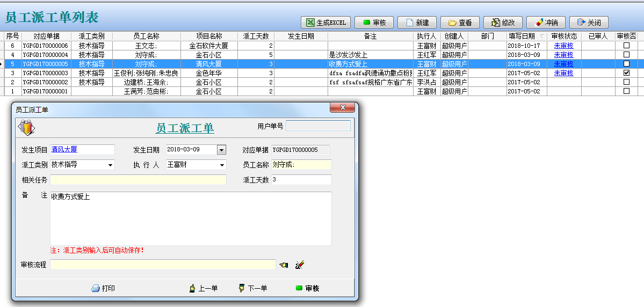Open a new record with 新建
The width and height of the screenshot is (644, 307).
[417, 23]
